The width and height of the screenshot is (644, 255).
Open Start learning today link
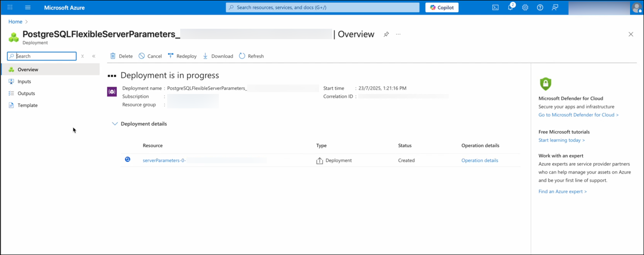[x=561, y=140]
